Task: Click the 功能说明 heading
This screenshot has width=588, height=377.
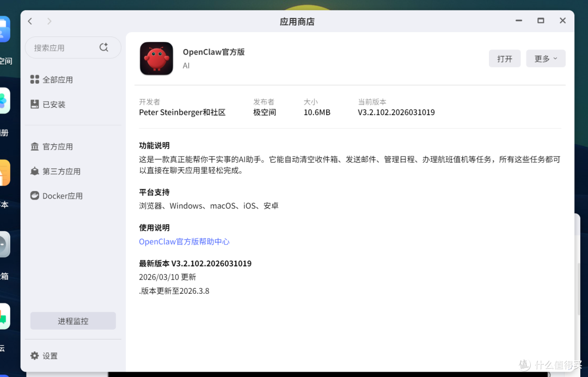Action: click(154, 145)
